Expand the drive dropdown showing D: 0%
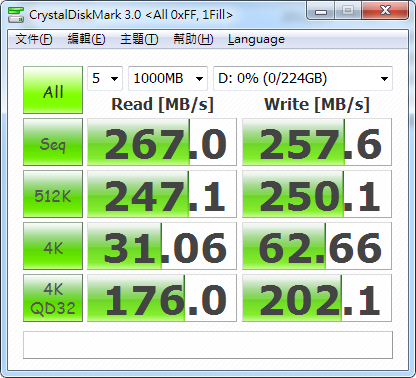416x378 pixels. coord(303,79)
